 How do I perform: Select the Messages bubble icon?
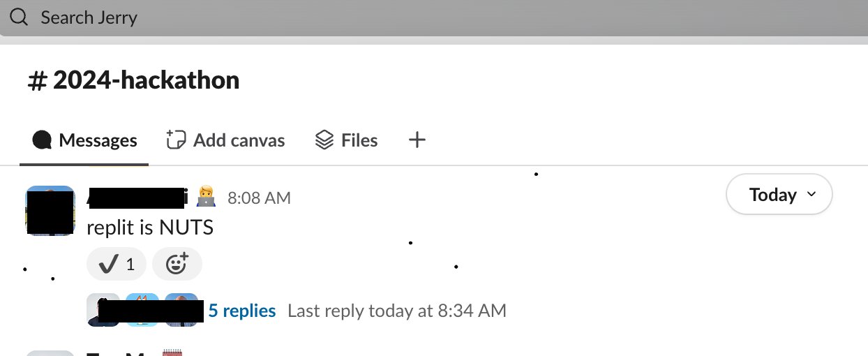43,140
